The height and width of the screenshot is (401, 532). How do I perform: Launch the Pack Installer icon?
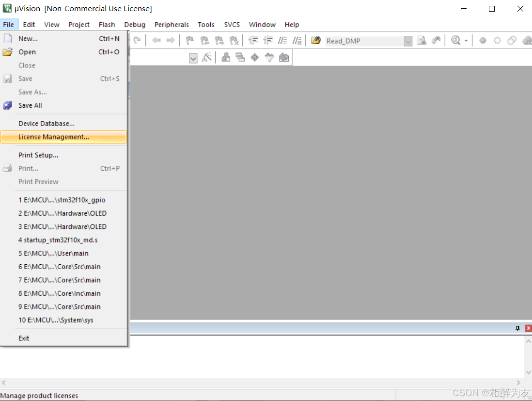pyautogui.click(x=284, y=57)
